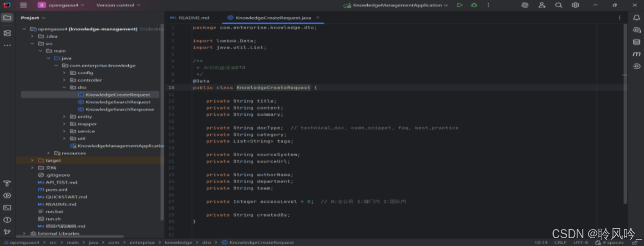Switch to the README.md editor tab

point(189,18)
